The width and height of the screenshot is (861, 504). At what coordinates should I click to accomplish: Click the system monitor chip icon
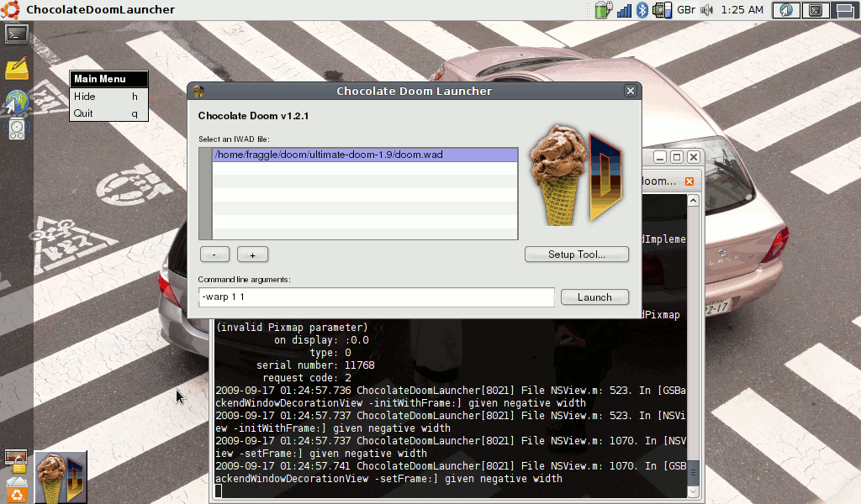[663, 10]
